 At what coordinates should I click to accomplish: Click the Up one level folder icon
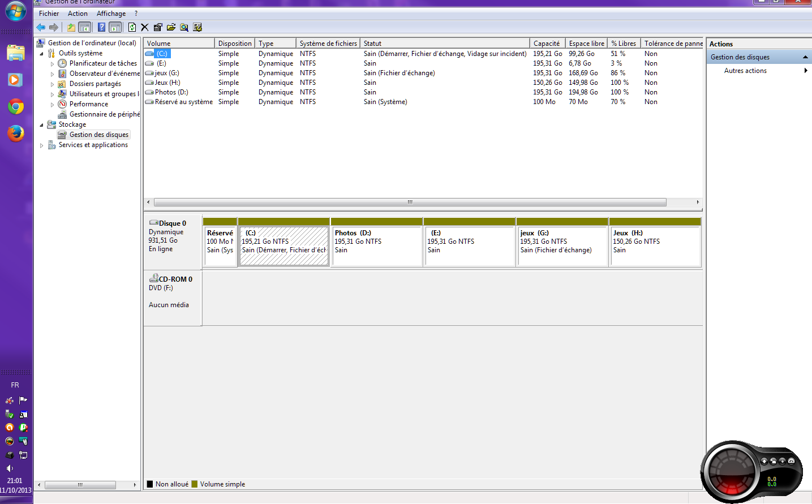(x=71, y=27)
